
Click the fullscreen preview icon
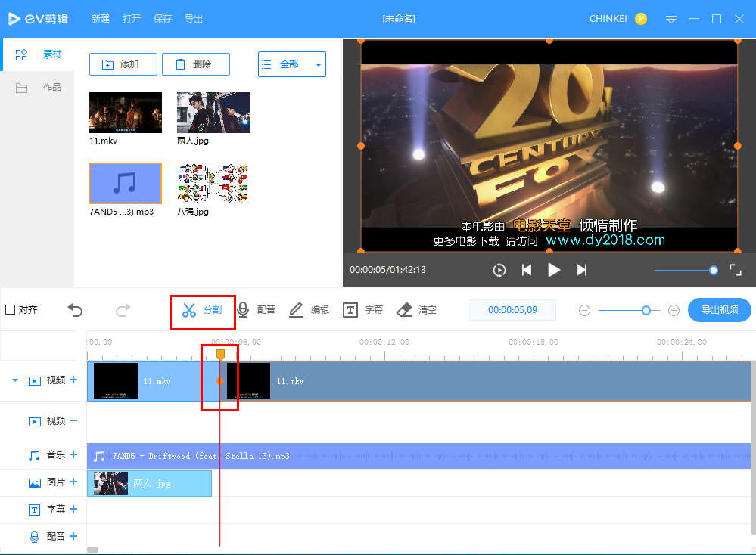point(735,269)
